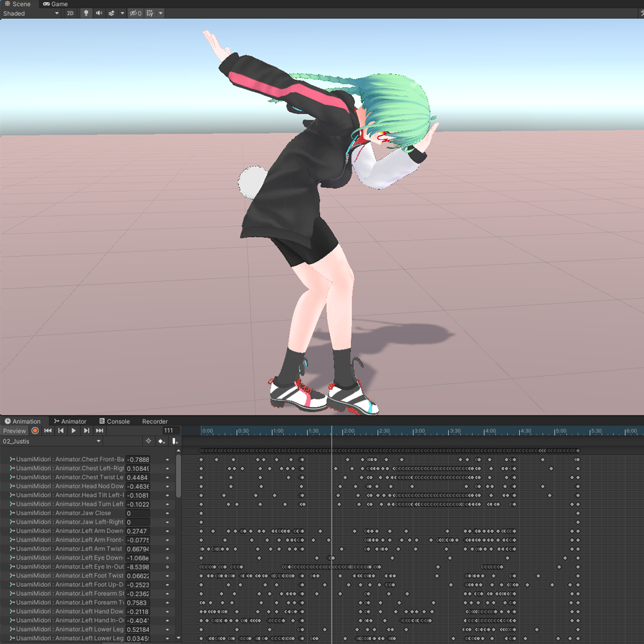Enable animation recording with the red record button

[x=35, y=431]
